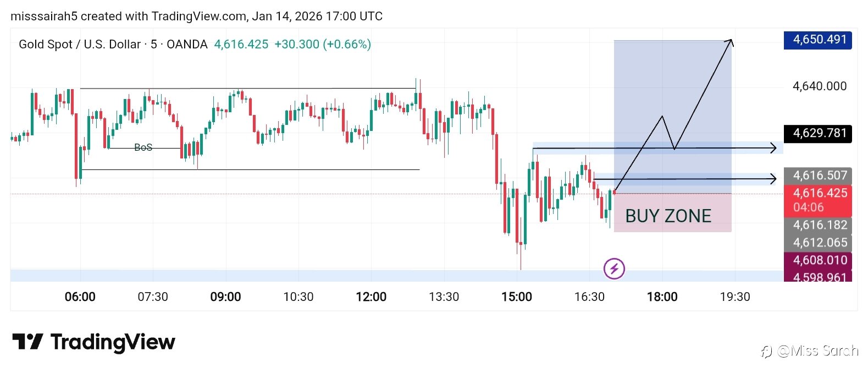The image size is (868, 373).
Task: Click the 18:00 time axis label
Action: [662, 297]
